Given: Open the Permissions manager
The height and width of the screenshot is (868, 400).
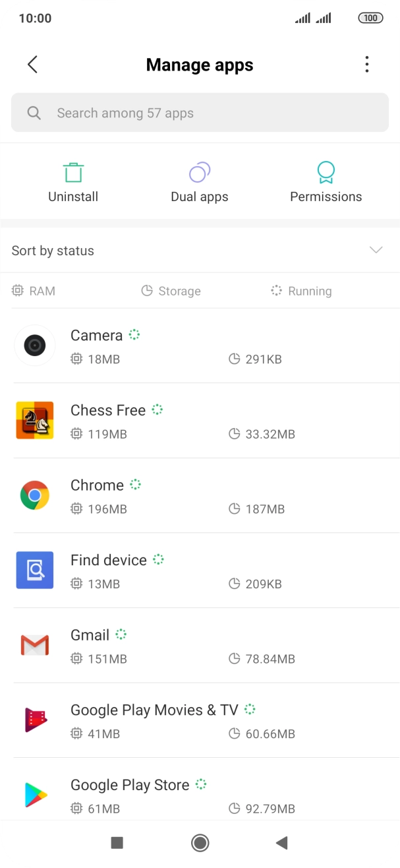Looking at the screenshot, I should (x=326, y=180).
